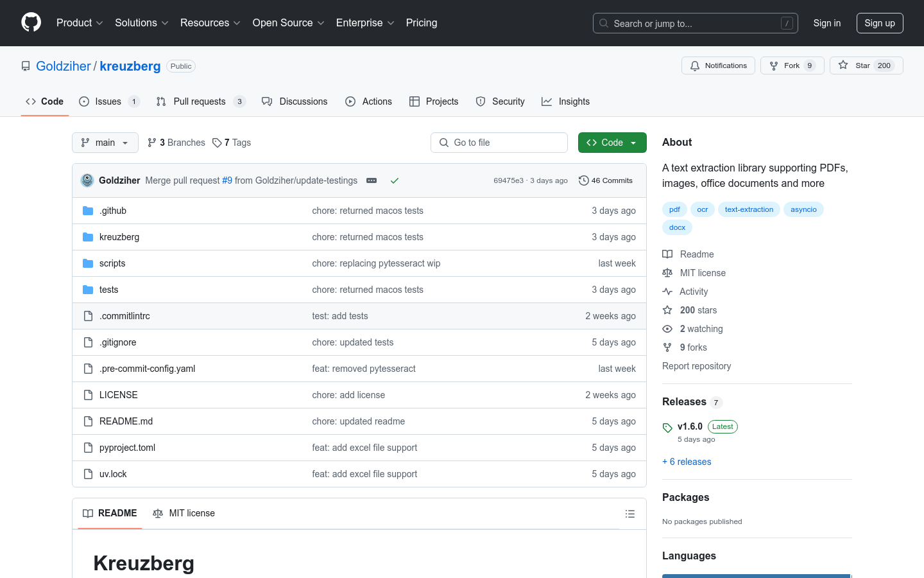The height and width of the screenshot is (578, 924).
Task: Open the Goldziher owner profile link
Action: pyautogui.click(x=64, y=66)
